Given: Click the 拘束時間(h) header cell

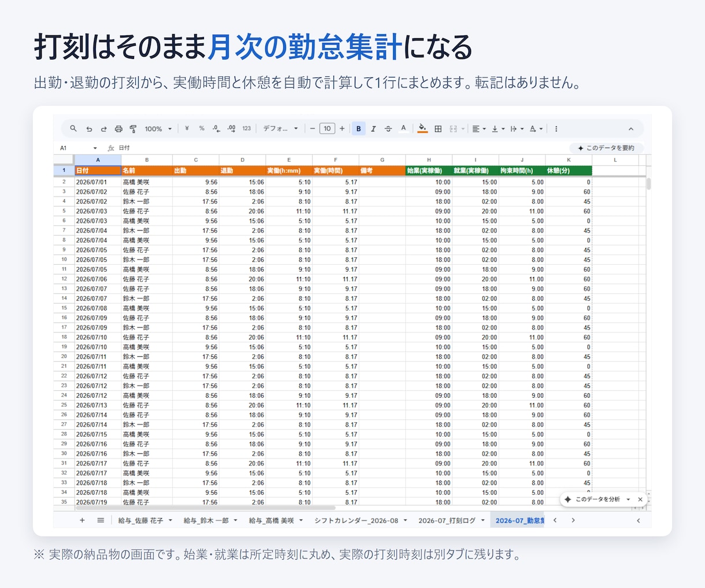Looking at the screenshot, I should tap(522, 171).
